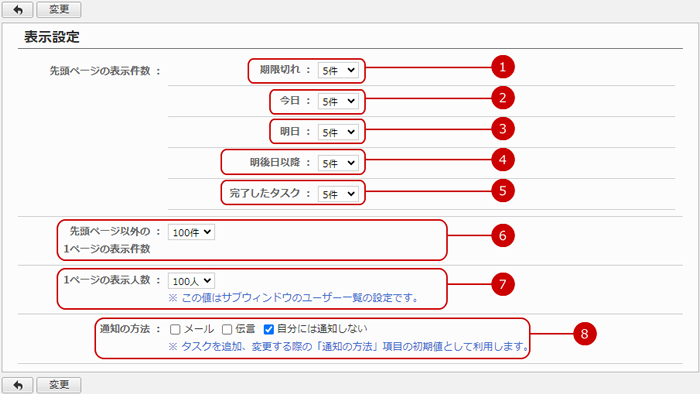700x394 pixels.
Task: Open the 100人 users per page dropdown
Action: tap(191, 281)
